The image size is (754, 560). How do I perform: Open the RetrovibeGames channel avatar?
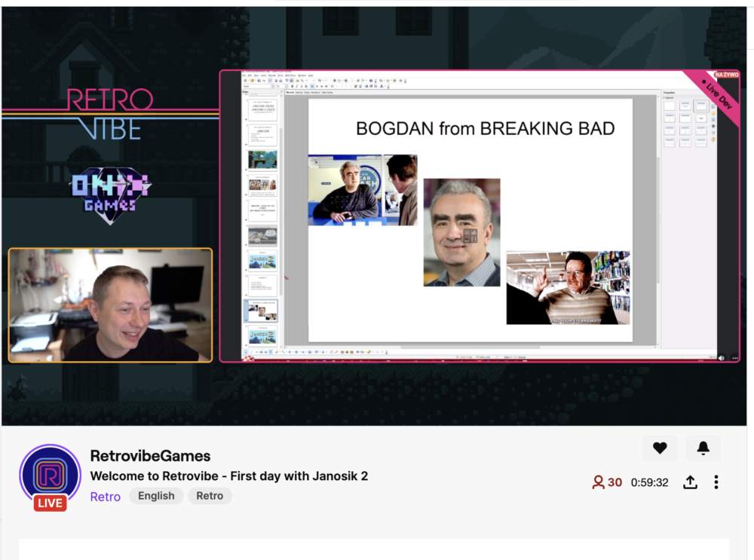[50, 474]
